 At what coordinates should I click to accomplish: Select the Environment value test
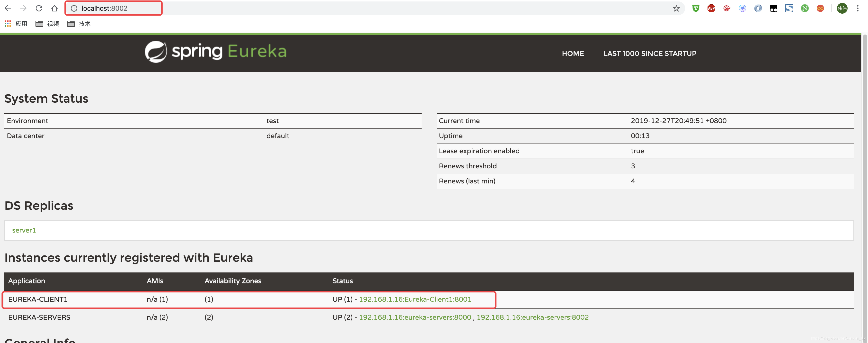coord(272,121)
